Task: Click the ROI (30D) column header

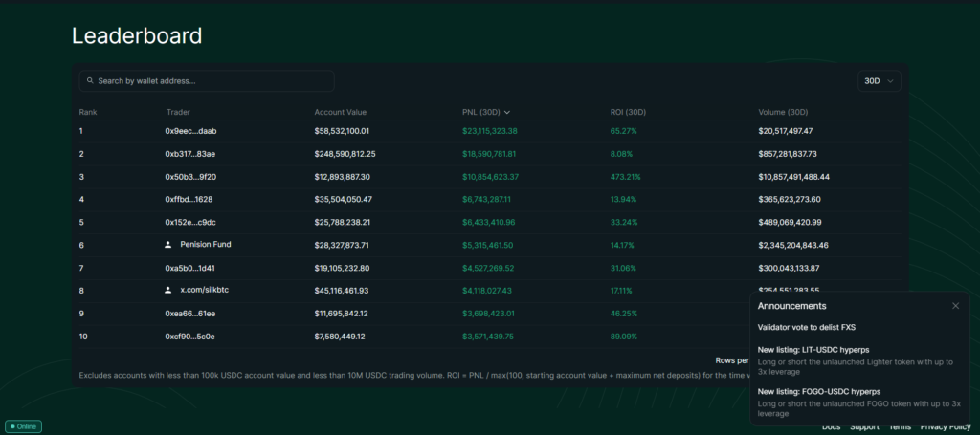Action: [631, 112]
